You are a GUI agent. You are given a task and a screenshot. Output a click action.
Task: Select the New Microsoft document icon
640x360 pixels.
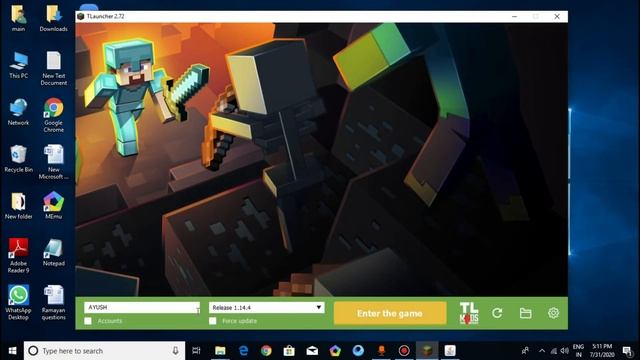click(x=53, y=162)
